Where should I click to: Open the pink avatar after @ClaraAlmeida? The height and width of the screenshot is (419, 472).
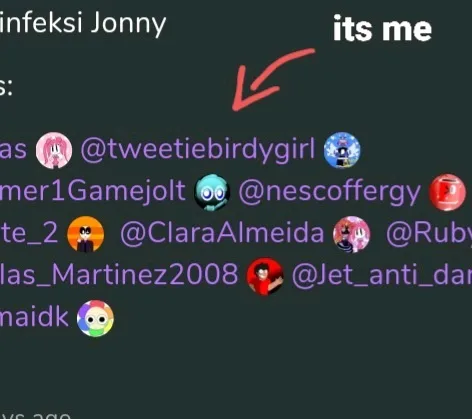pos(352,234)
